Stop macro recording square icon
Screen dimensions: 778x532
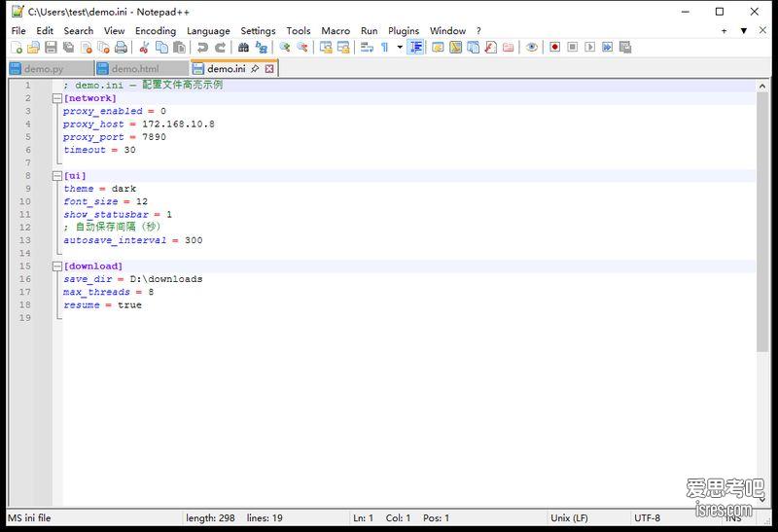[572, 47]
